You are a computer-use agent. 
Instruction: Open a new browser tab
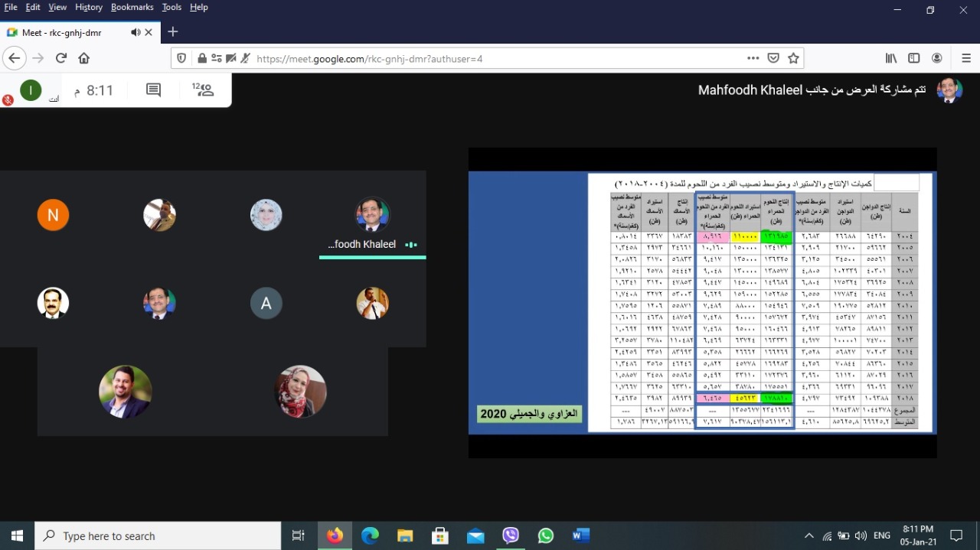coord(173,32)
